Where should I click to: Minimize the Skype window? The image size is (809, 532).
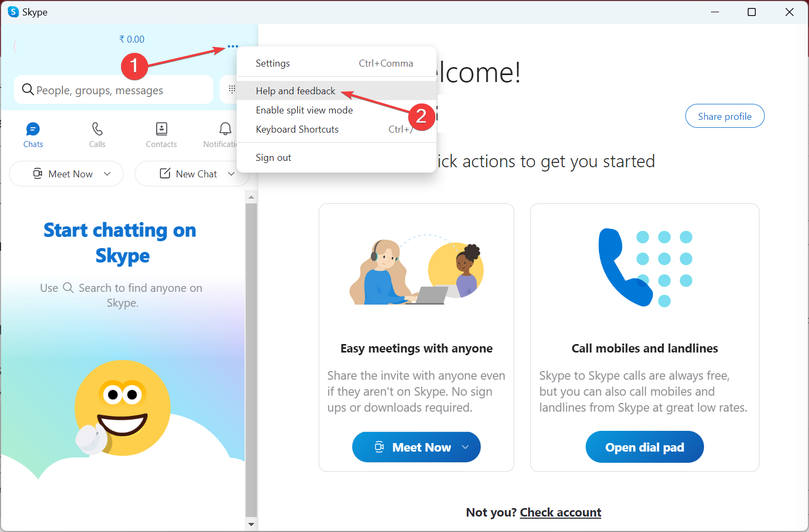click(715, 12)
